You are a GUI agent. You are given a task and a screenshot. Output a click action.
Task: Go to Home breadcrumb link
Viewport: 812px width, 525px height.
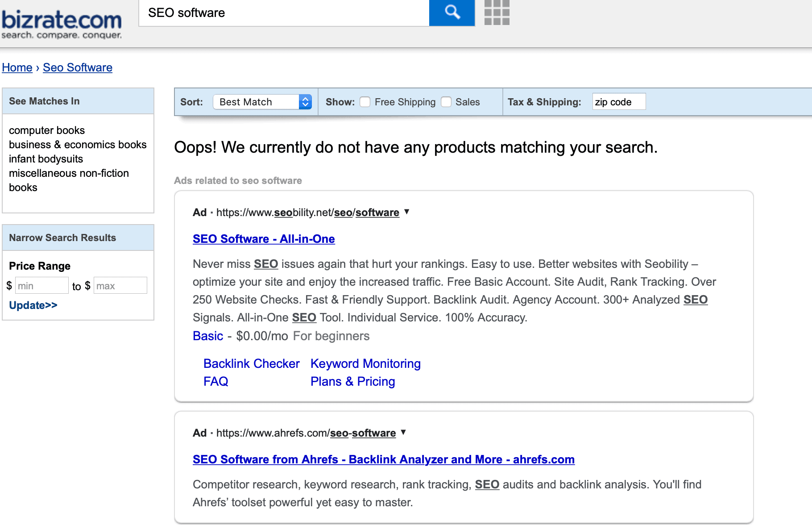[x=17, y=67]
